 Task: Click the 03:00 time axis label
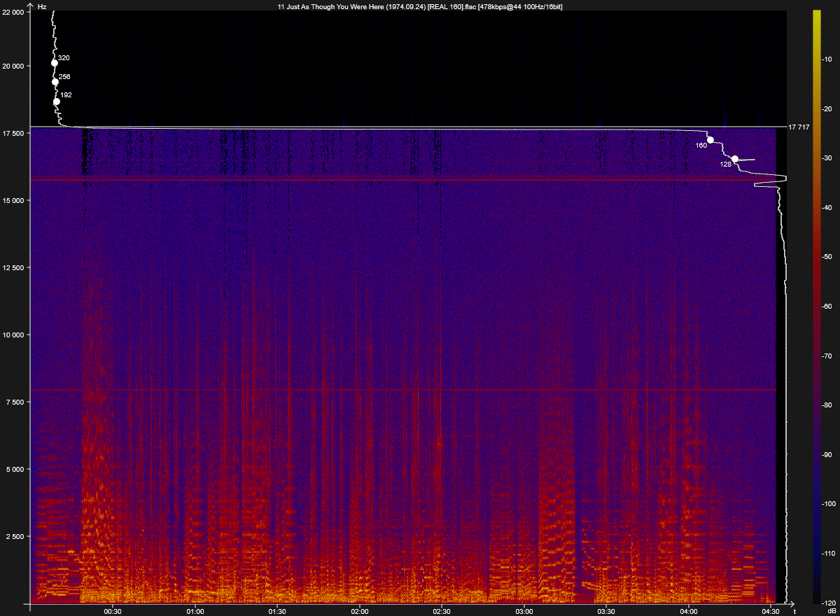pos(524,610)
